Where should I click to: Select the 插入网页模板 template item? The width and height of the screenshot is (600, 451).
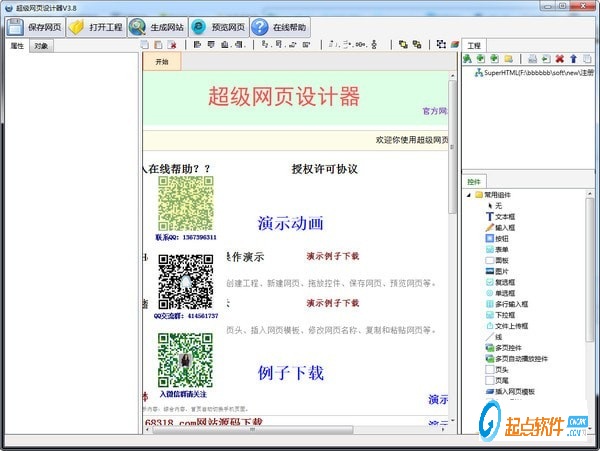pyautogui.click(x=510, y=392)
